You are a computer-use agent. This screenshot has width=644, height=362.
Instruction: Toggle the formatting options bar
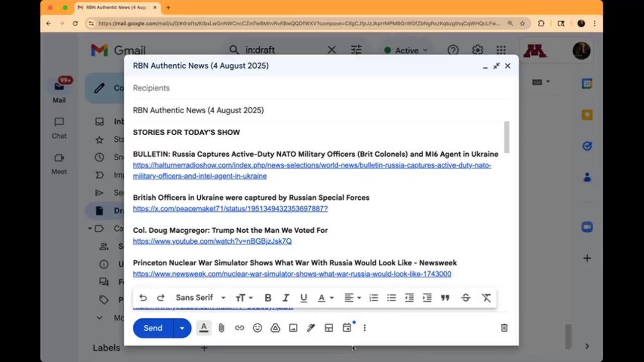coord(204,328)
